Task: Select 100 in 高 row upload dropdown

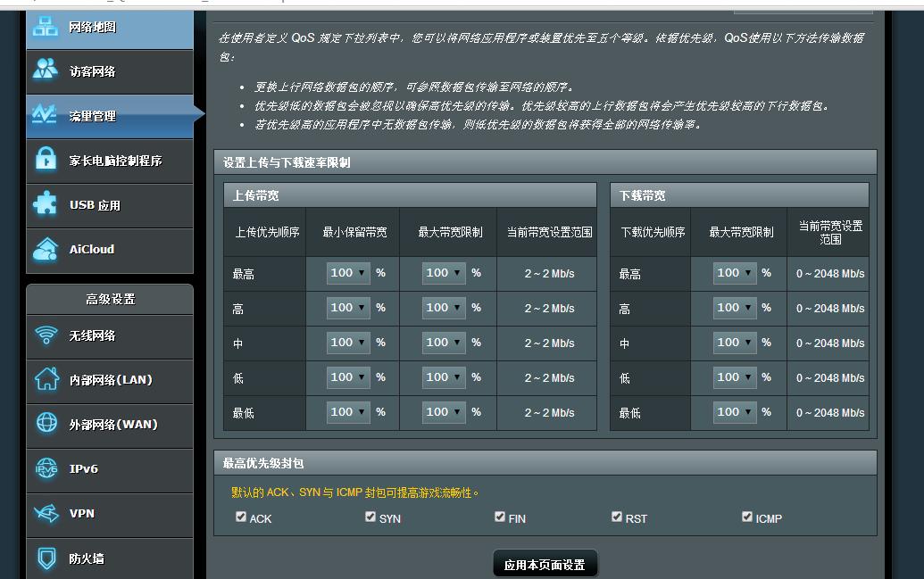Action: [346, 308]
